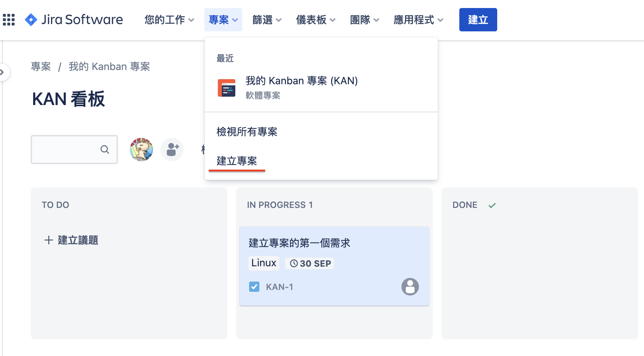Choose 建立專案 from the menu
This screenshot has width=644, height=356.
pyautogui.click(x=237, y=161)
